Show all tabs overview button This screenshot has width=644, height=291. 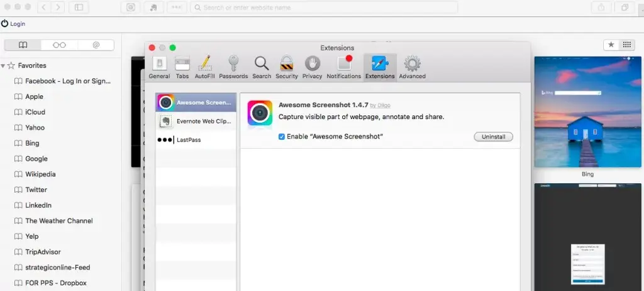pos(625,8)
